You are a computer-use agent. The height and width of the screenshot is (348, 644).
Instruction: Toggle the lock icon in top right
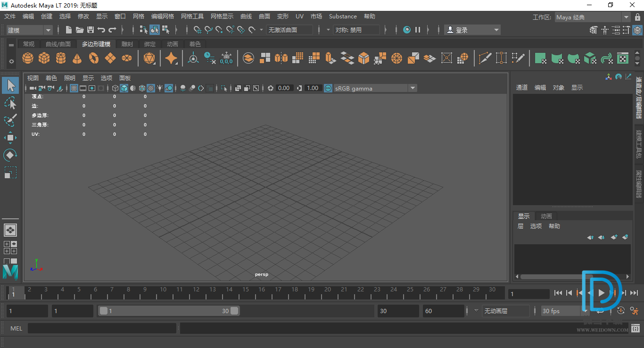click(637, 17)
